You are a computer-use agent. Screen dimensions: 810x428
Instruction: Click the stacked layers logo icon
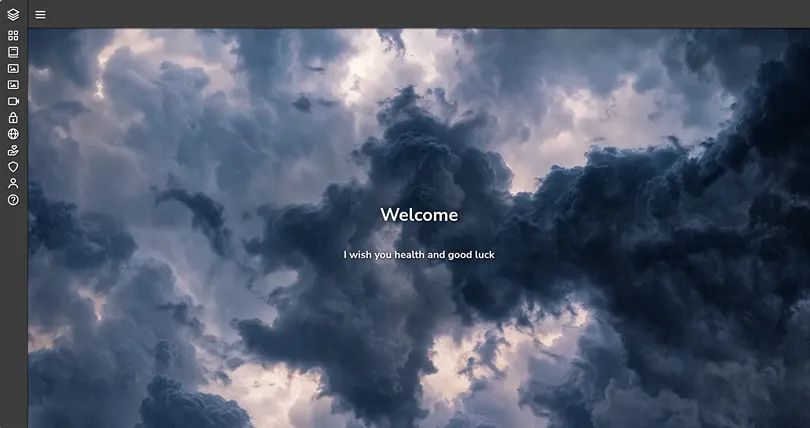[13, 14]
